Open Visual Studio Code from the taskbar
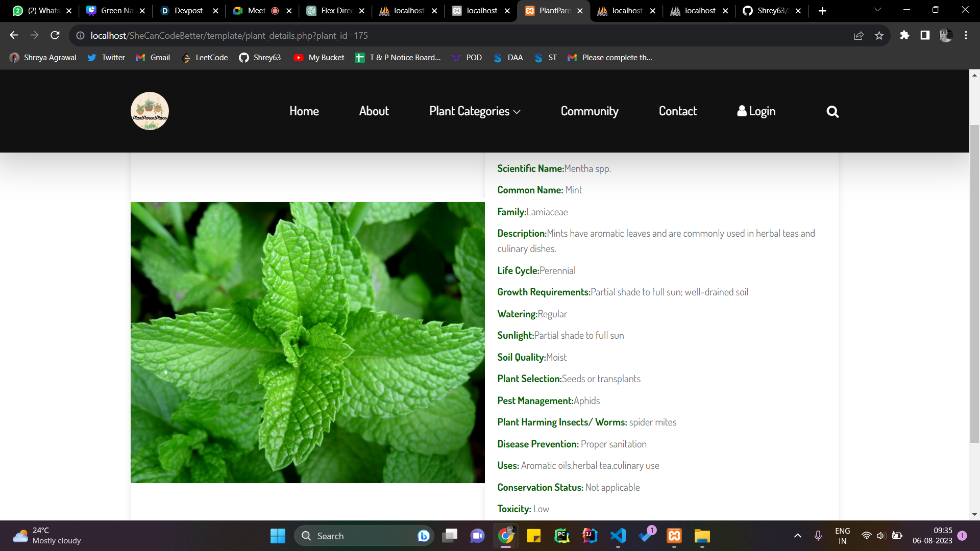This screenshot has width=980, height=551. coord(618,536)
